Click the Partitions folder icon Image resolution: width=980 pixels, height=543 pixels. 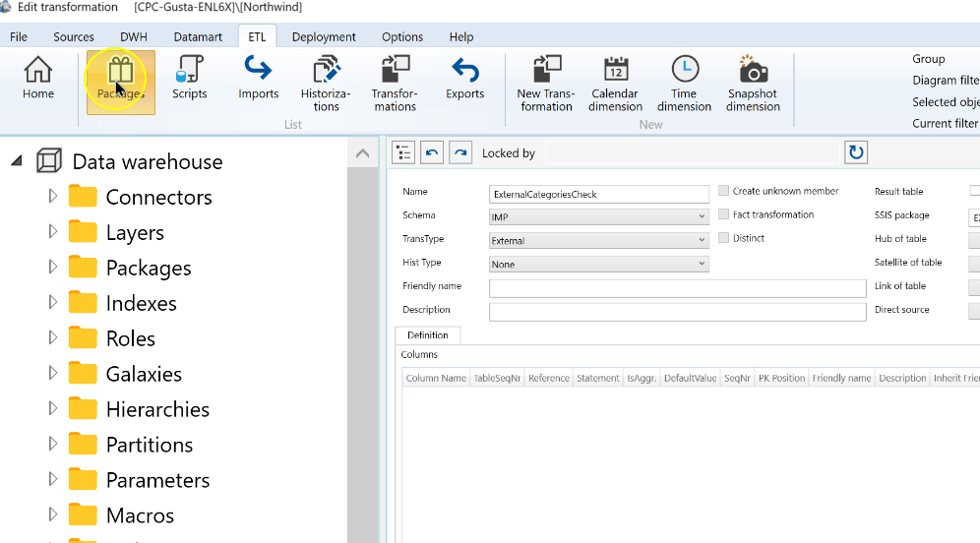83,444
